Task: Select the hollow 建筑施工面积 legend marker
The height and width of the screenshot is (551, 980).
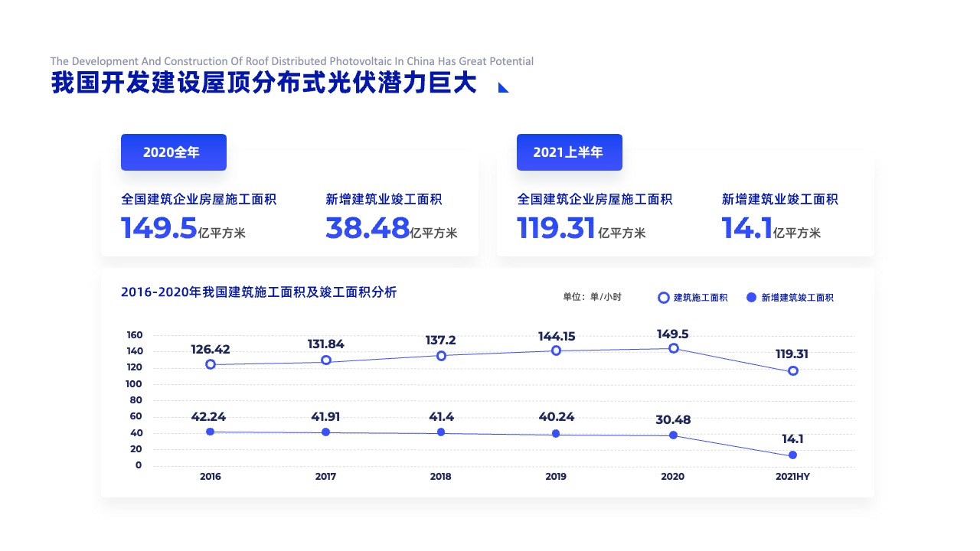Action: point(664,298)
